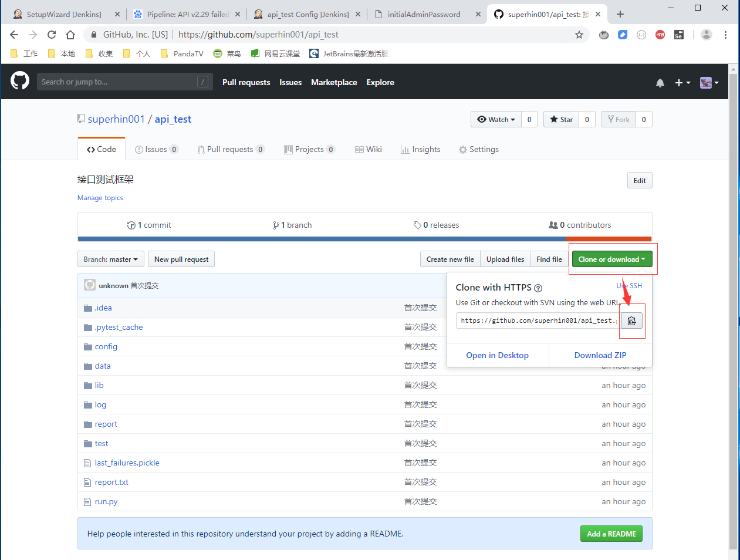
Task: Switch to the Issues repository tab
Action: pyautogui.click(x=157, y=149)
